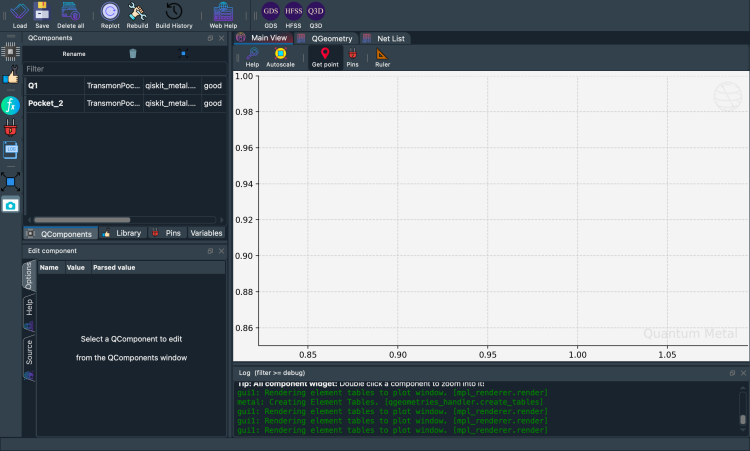750x451 pixels.
Task: Replot the design view
Action: 110,15
